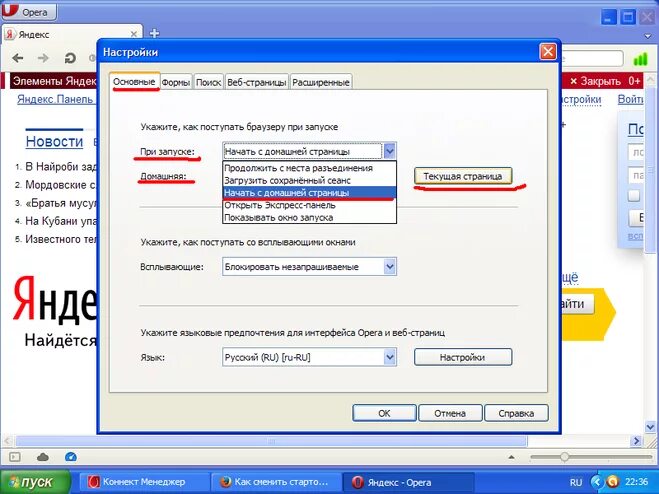659x494 pixels.
Task: Select Загрузить сохранённый сеанс option
Action: click(x=309, y=180)
